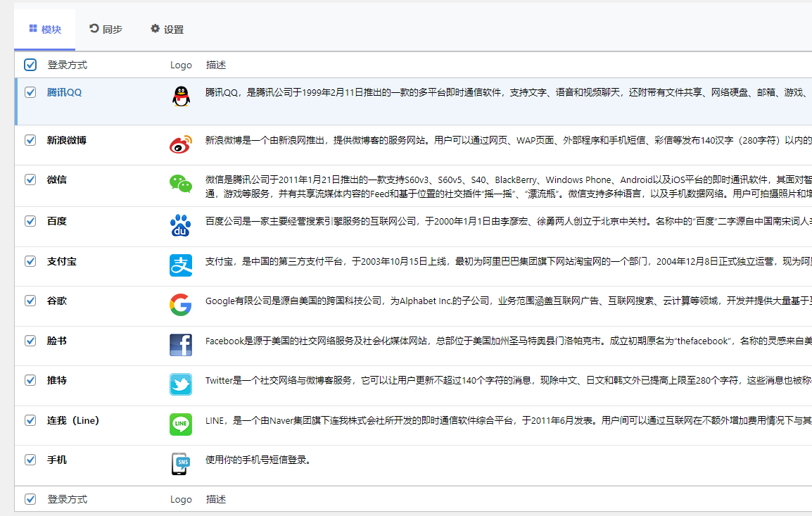Click the 支付宝 login method name
This screenshot has width=812, height=516.
coord(62,261)
